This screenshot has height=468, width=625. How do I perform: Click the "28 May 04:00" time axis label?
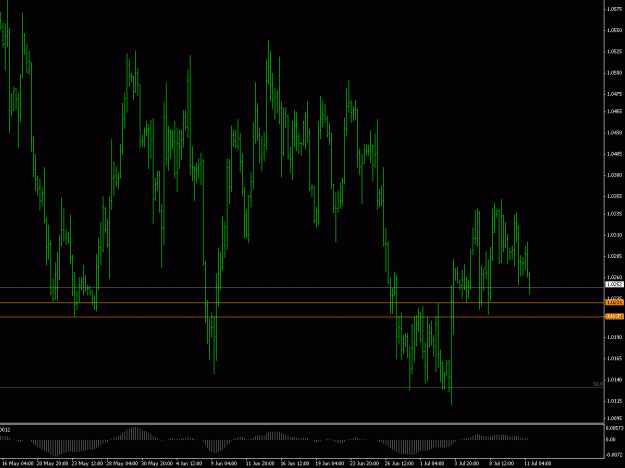pos(122,464)
